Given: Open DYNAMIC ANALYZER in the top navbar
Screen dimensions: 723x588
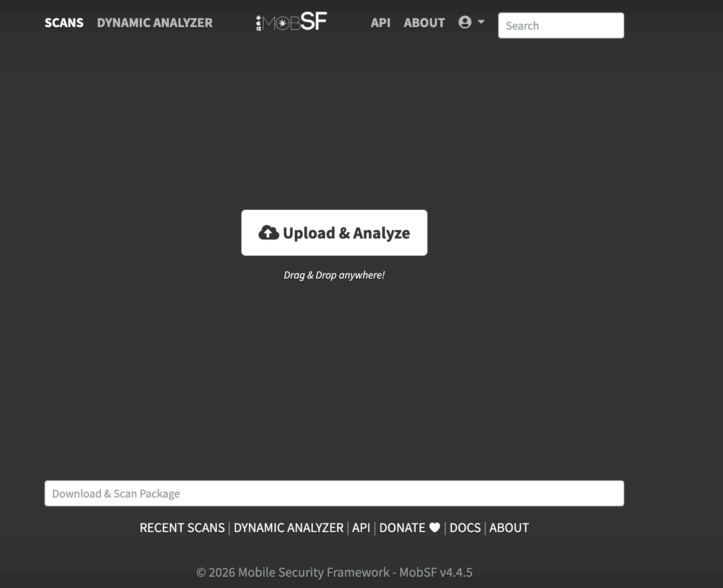Looking at the screenshot, I should [155, 23].
